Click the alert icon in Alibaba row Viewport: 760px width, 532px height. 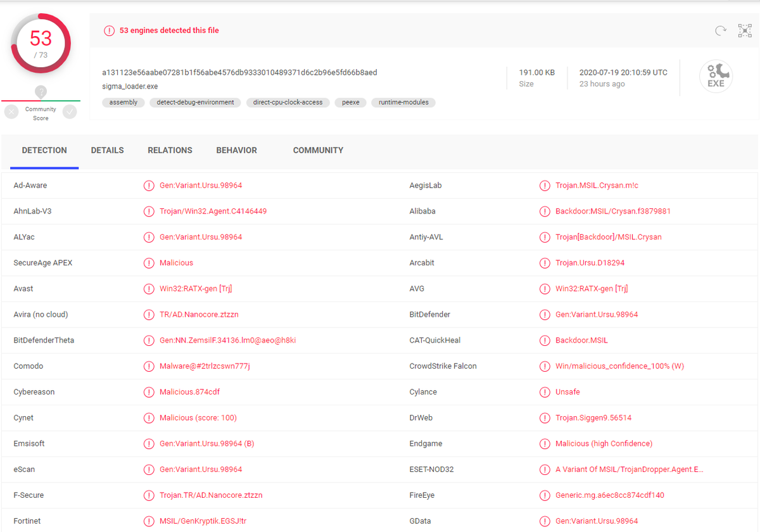pos(545,212)
